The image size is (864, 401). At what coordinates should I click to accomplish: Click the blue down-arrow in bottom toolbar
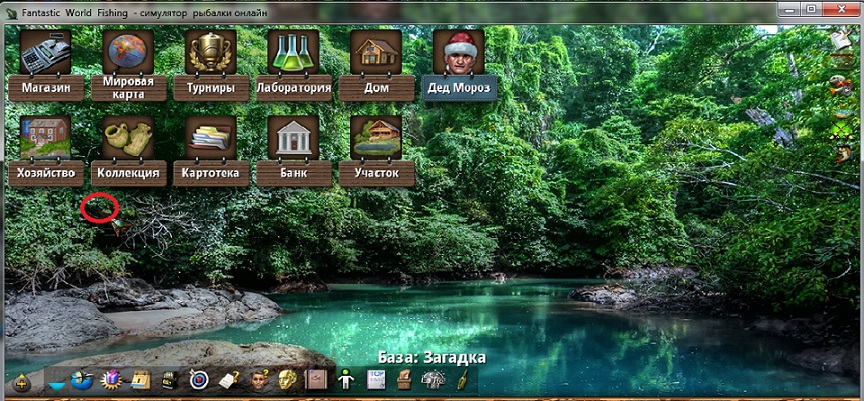(56, 382)
